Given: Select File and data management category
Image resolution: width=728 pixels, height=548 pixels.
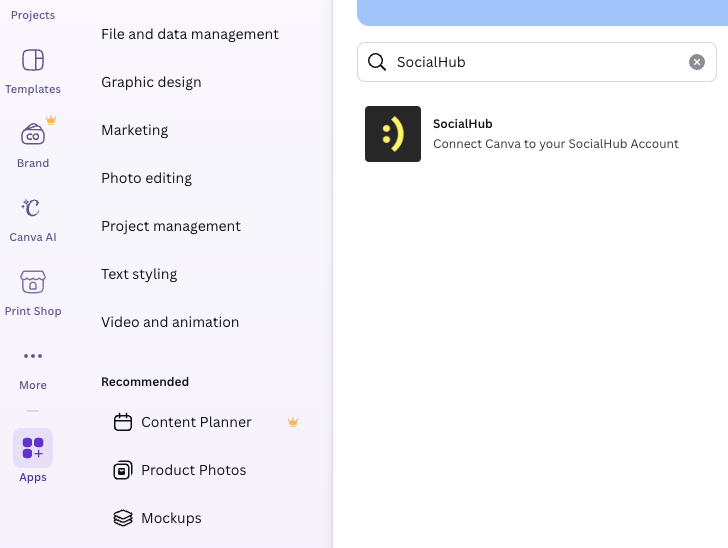Looking at the screenshot, I should tap(190, 34).
